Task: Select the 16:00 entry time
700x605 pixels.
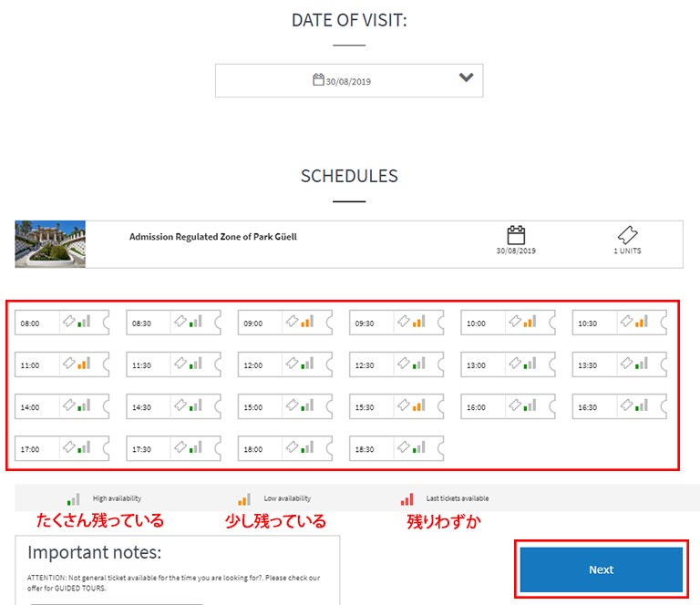Action: point(508,406)
